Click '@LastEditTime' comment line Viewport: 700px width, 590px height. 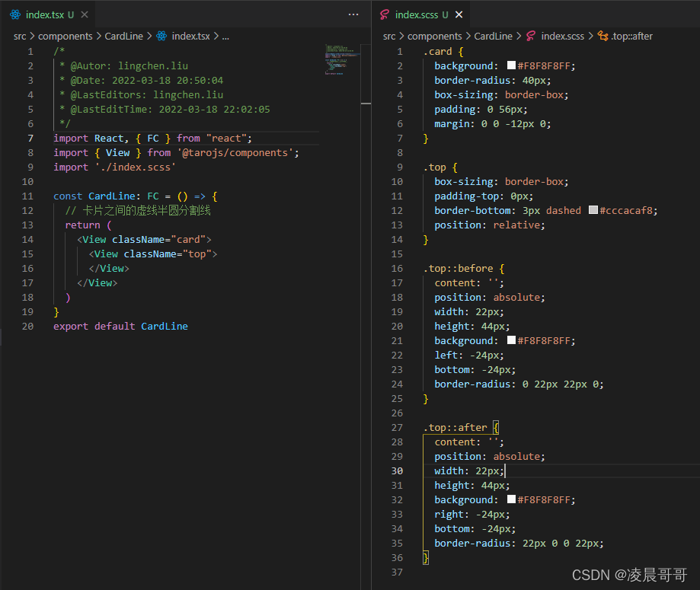[165, 110]
